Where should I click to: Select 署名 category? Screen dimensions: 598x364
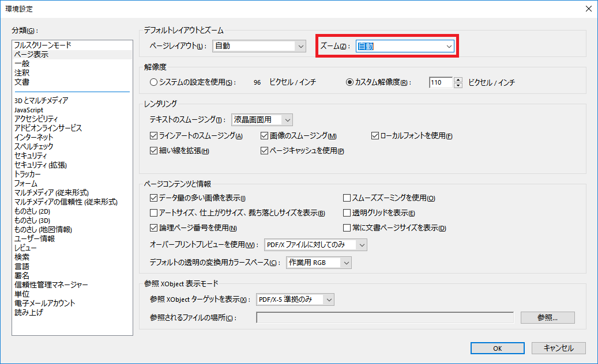22,275
